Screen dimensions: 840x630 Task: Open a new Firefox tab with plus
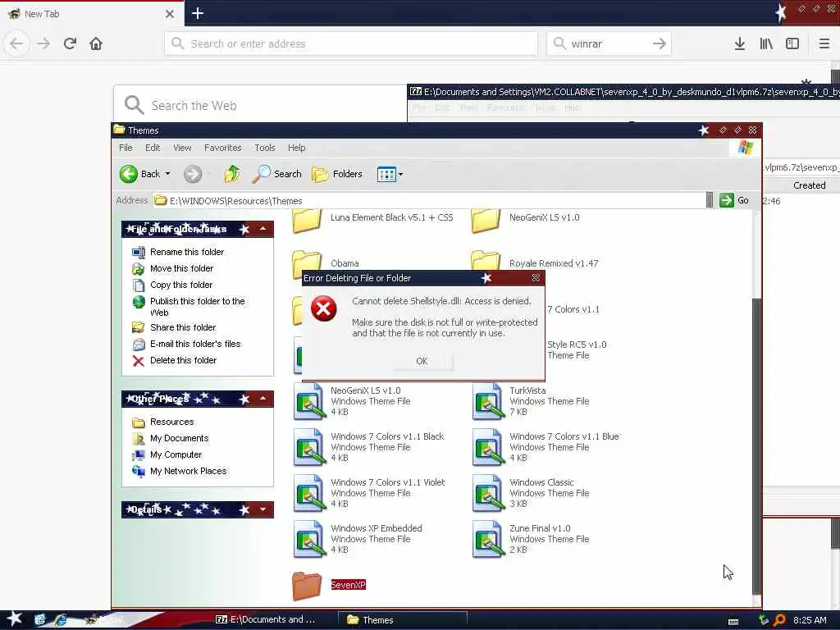[198, 13]
